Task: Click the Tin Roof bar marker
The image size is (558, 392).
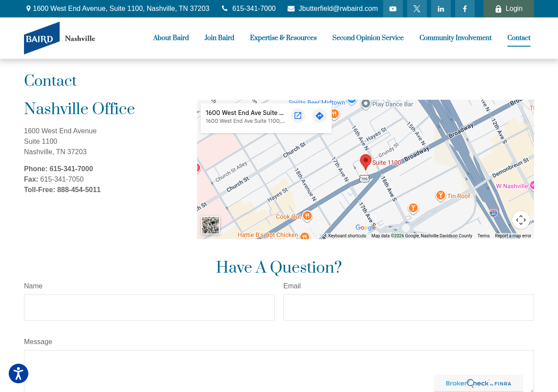Action: coord(441,195)
